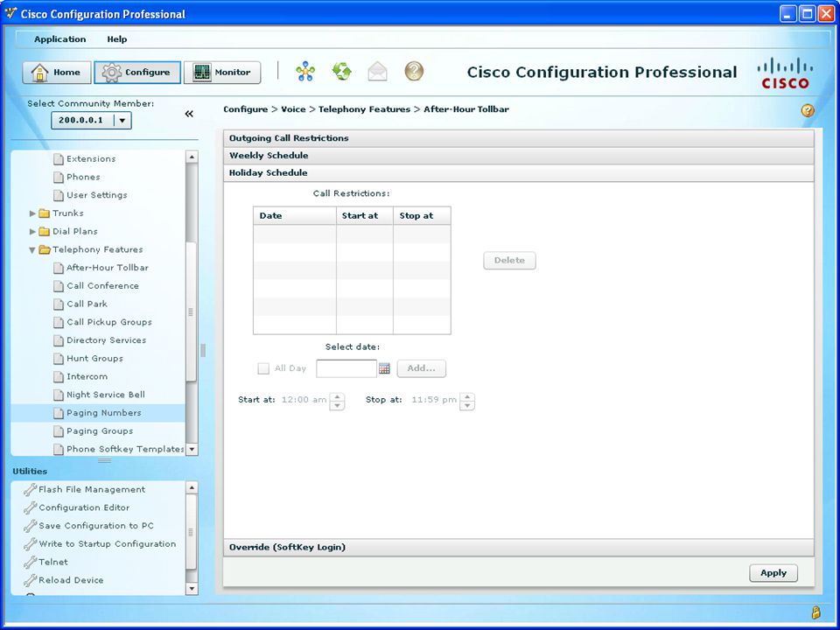
Task: Collapse the left navigation pane
Action: (189, 114)
